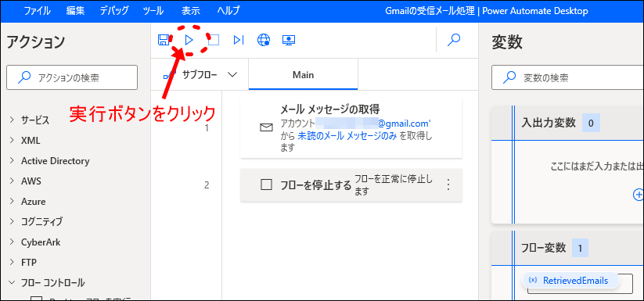644x301 pixels.
Task: Run the flow with the play button
Action: (189, 40)
